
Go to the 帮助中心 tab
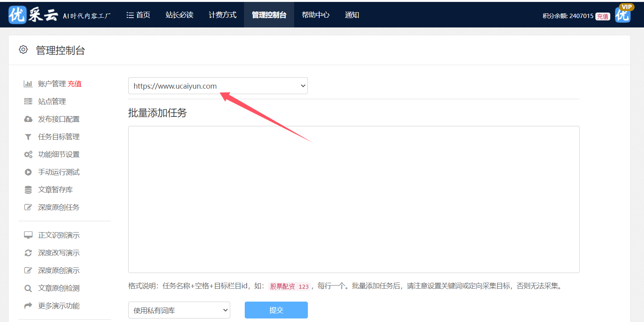pos(315,15)
